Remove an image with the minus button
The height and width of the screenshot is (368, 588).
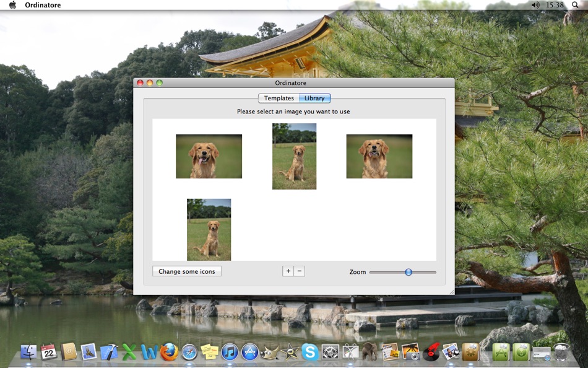(299, 271)
